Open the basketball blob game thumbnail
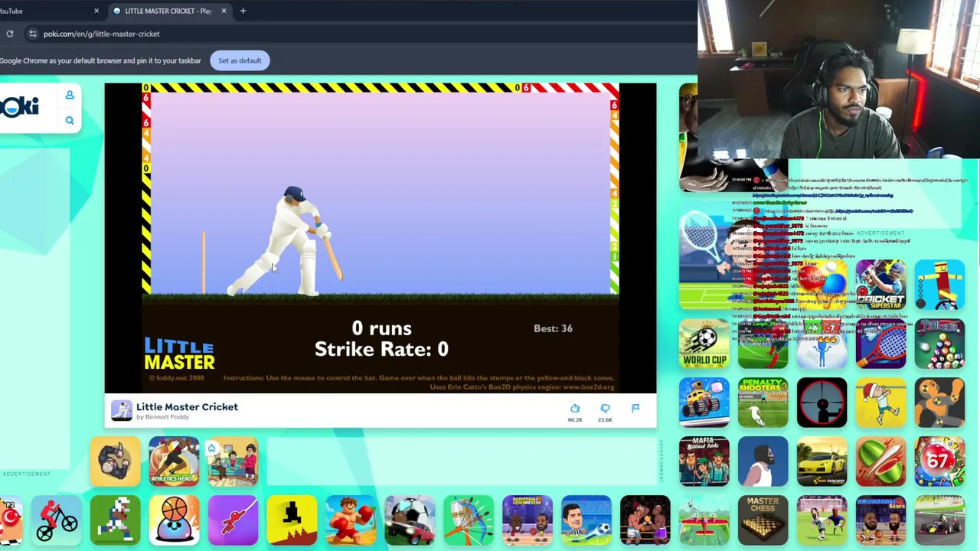 [x=174, y=520]
